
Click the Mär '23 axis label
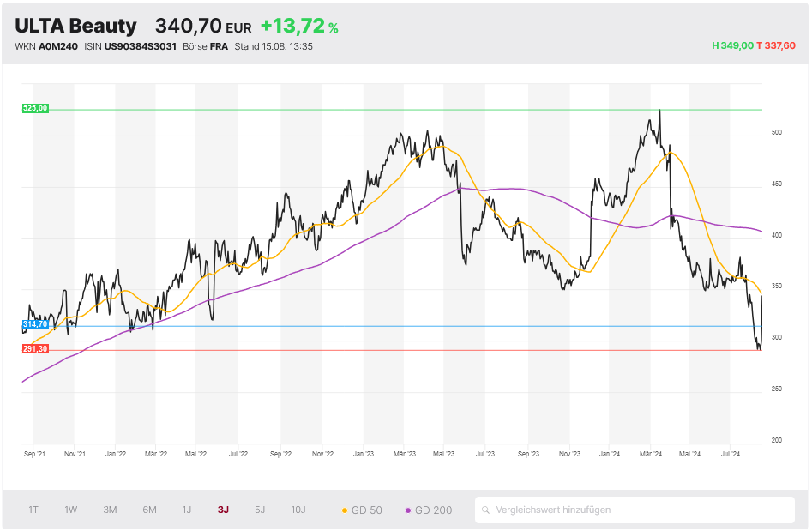405,454
